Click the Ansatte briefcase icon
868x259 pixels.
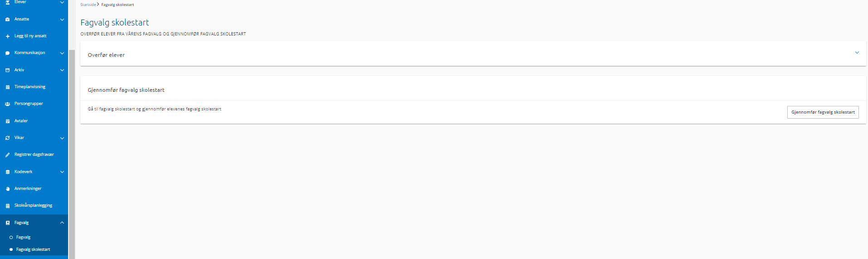coord(7,20)
